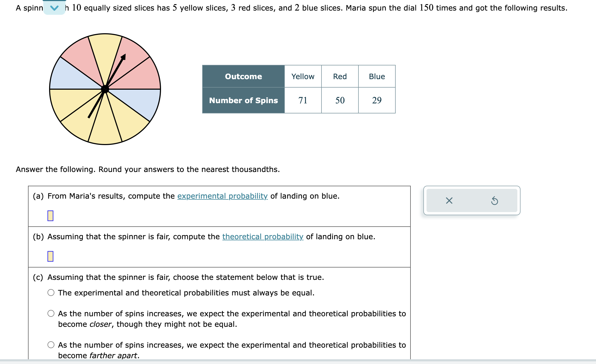Select the radio option saying probabilities become closer

[51, 313]
